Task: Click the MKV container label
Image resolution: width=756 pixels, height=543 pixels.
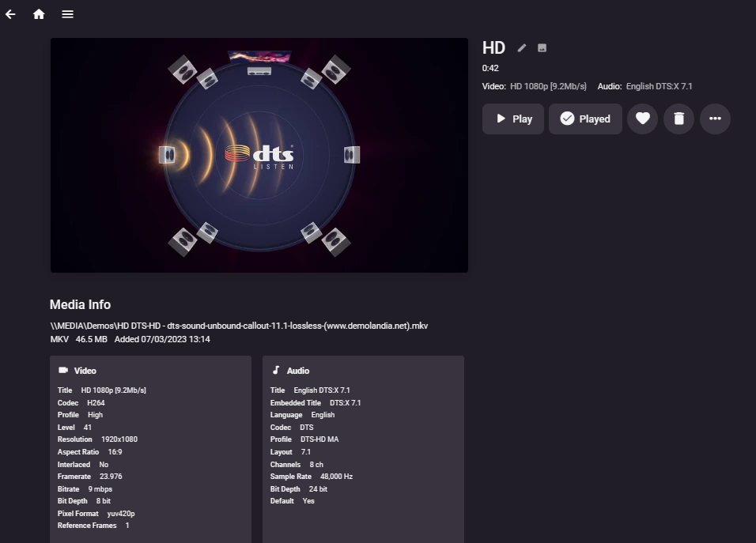Action: point(59,339)
